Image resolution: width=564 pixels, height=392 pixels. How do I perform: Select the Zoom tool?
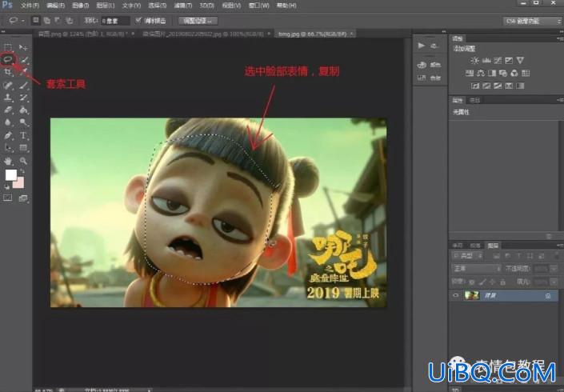[23, 161]
